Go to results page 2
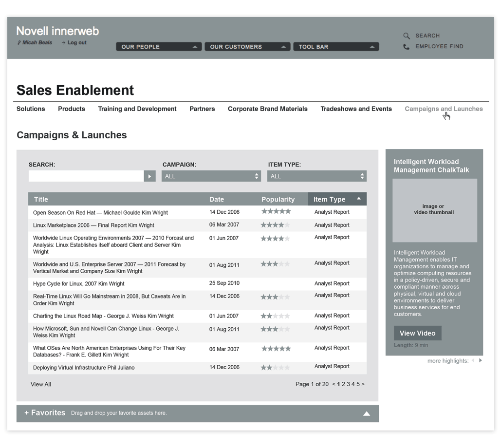This screenshot has height=448, width=501. pyautogui.click(x=343, y=384)
